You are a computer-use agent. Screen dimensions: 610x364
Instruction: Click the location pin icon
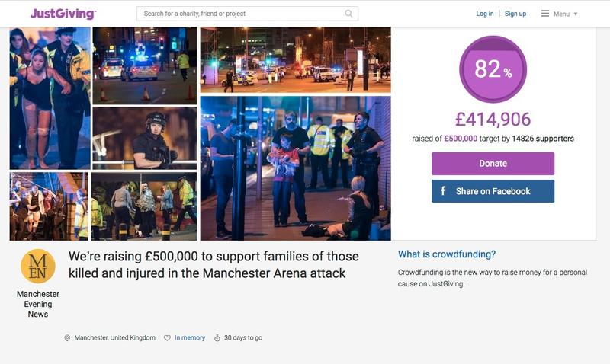click(x=67, y=338)
